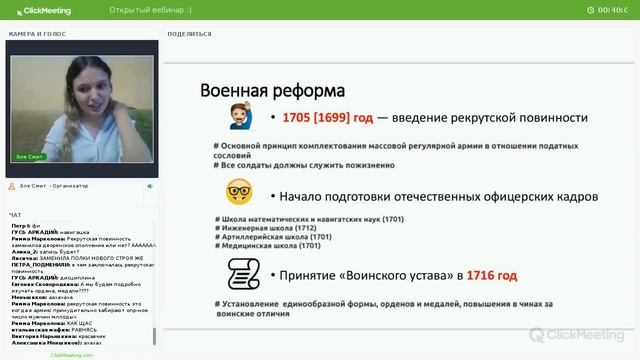The image size is (640, 360).
Task: Click the bullet about Воинского устава
Action: pyautogui.click(x=394, y=276)
